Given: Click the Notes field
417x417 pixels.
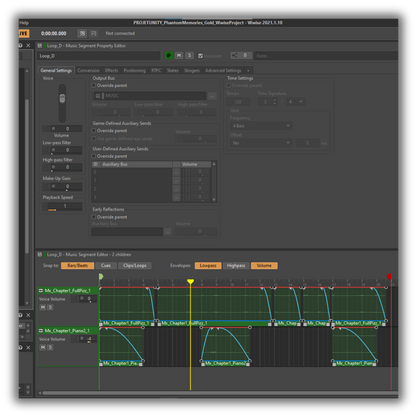Looking at the screenshot, I should click(326, 56).
